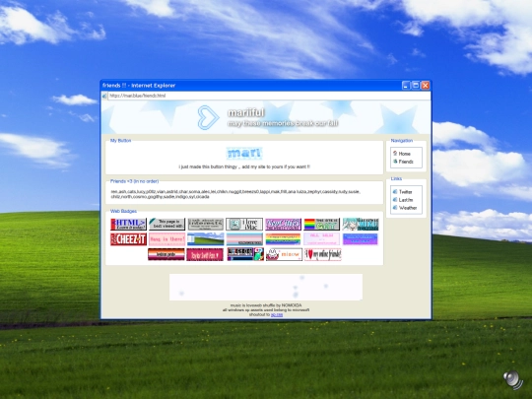Click the page icon beside the address bar
The image size is (532, 399).
(104, 96)
